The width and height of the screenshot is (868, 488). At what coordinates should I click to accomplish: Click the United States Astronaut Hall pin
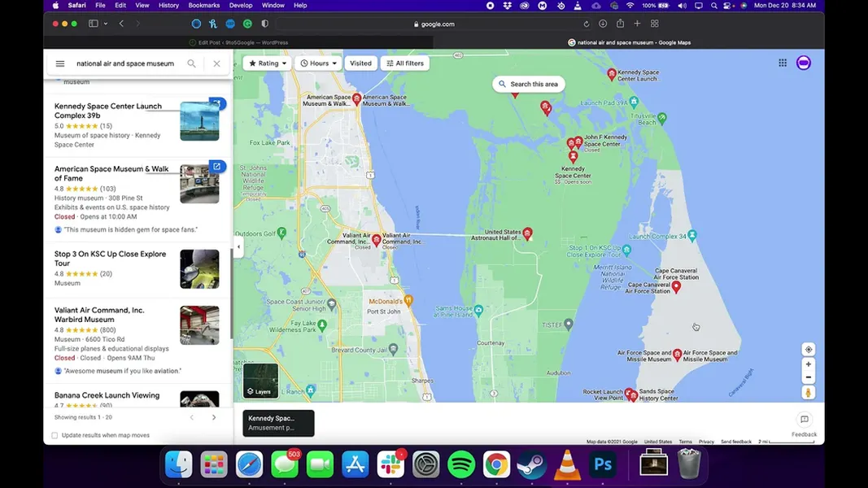point(528,233)
